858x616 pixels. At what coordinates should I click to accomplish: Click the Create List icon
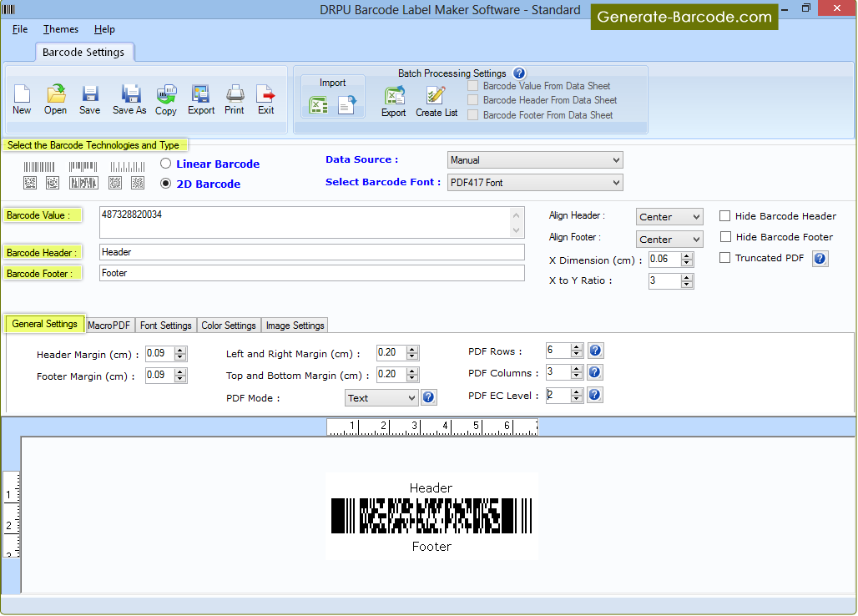(437, 103)
